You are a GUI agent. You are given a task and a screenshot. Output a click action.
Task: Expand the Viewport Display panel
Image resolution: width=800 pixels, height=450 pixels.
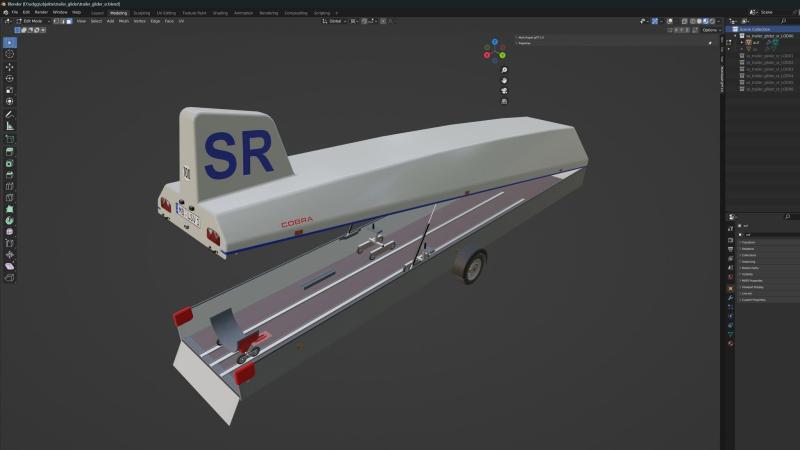[x=752, y=287]
